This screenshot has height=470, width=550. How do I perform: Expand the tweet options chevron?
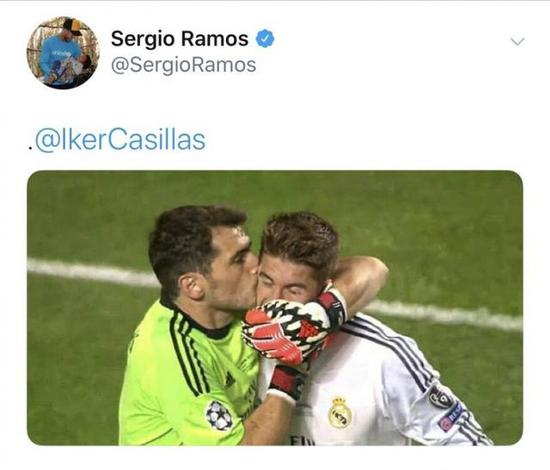[x=517, y=42]
